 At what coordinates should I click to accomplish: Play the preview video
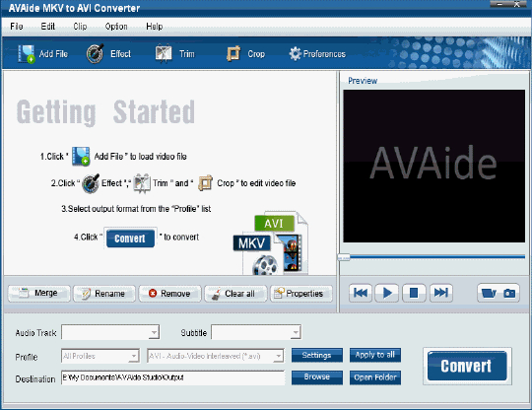coord(387,293)
